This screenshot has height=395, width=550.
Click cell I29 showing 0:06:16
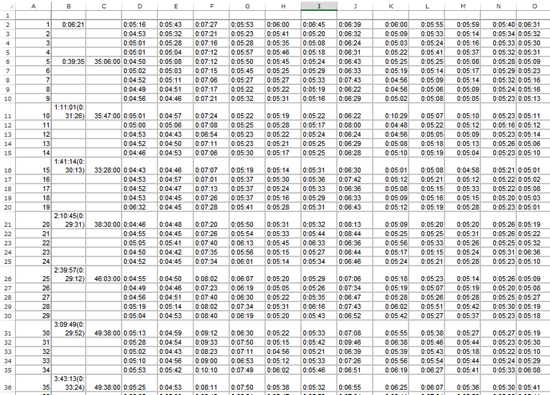pyautogui.click(x=319, y=307)
